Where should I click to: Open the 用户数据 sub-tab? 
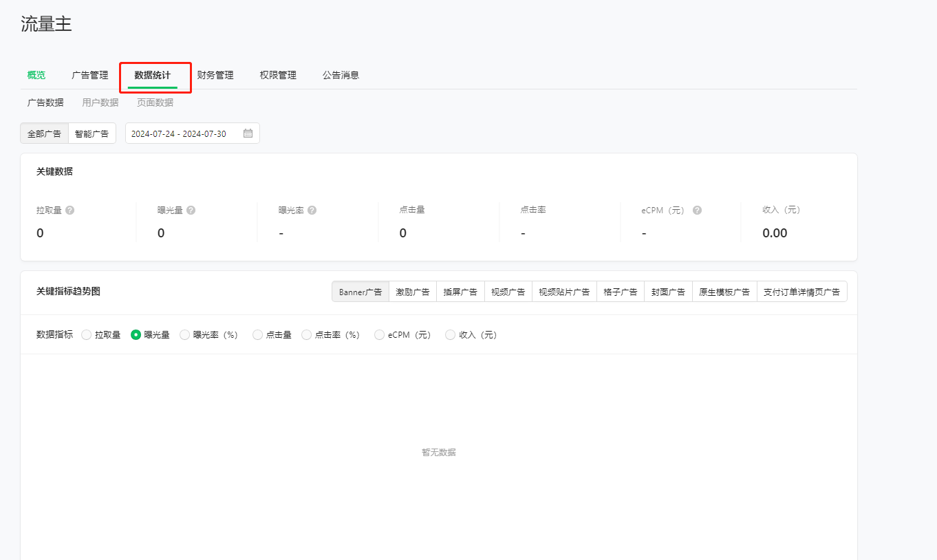pyautogui.click(x=100, y=103)
